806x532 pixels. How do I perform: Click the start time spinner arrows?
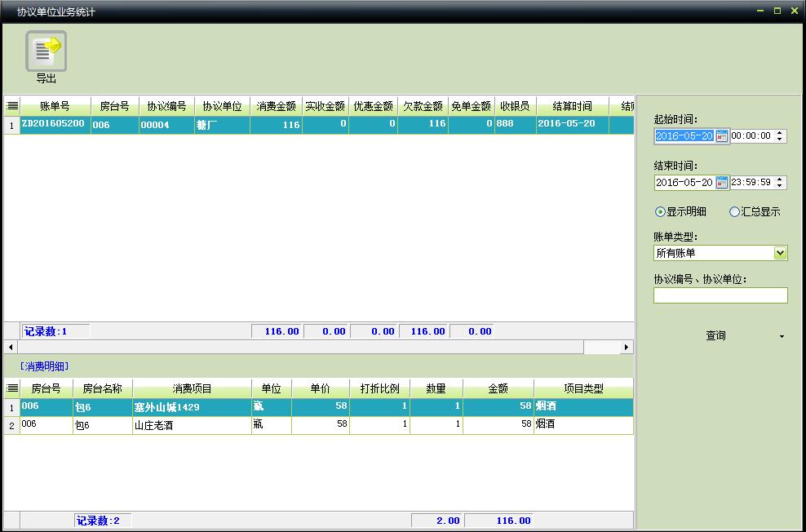point(780,135)
